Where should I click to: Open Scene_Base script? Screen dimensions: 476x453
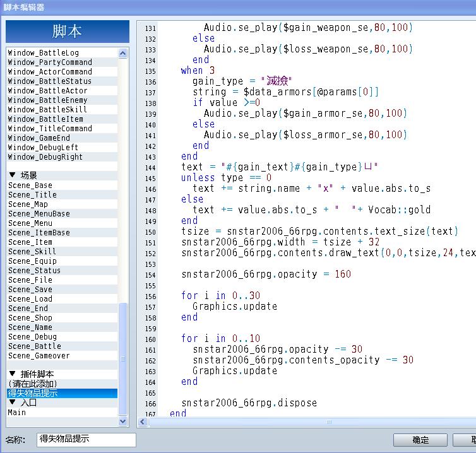pyautogui.click(x=62, y=185)
